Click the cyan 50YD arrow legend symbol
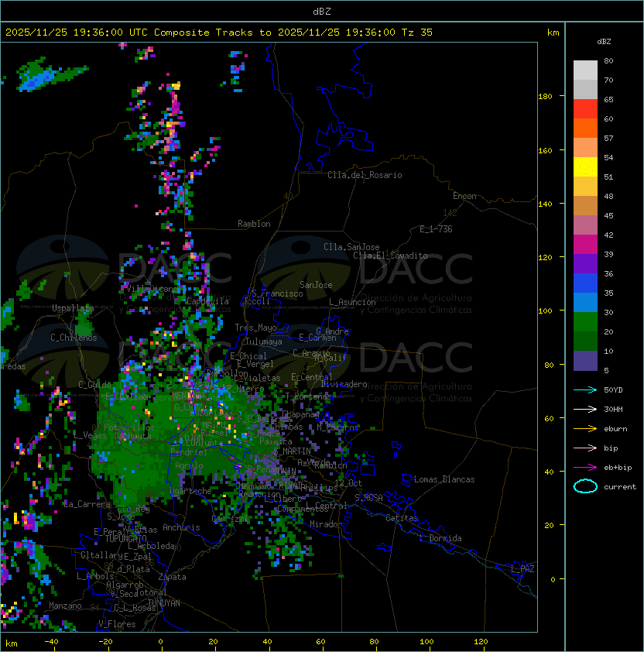 click(585, 390)
